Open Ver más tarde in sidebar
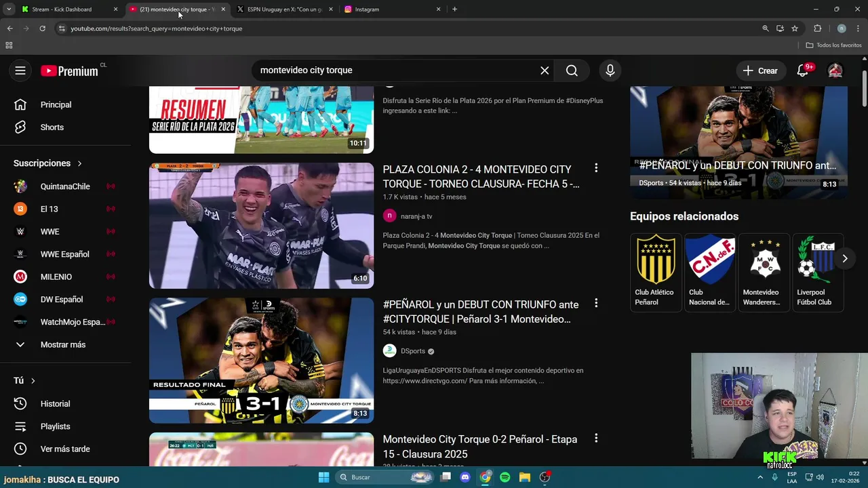This screenshot has width=868, height=488. pos(64,449)
